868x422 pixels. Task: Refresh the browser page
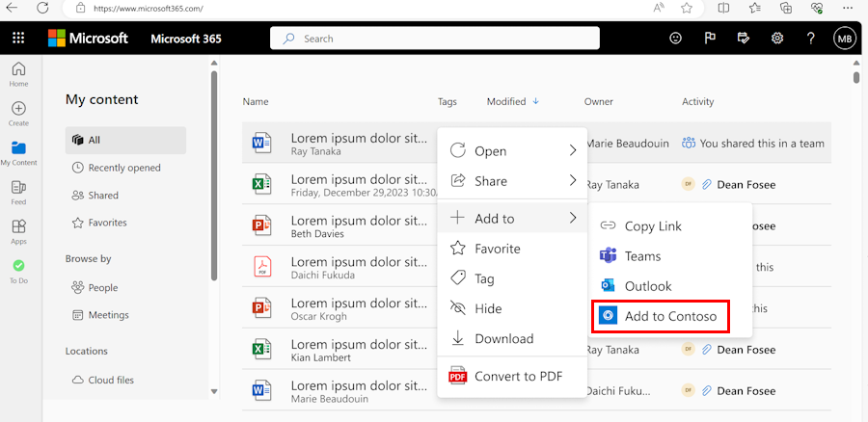(x=42, y=8)
